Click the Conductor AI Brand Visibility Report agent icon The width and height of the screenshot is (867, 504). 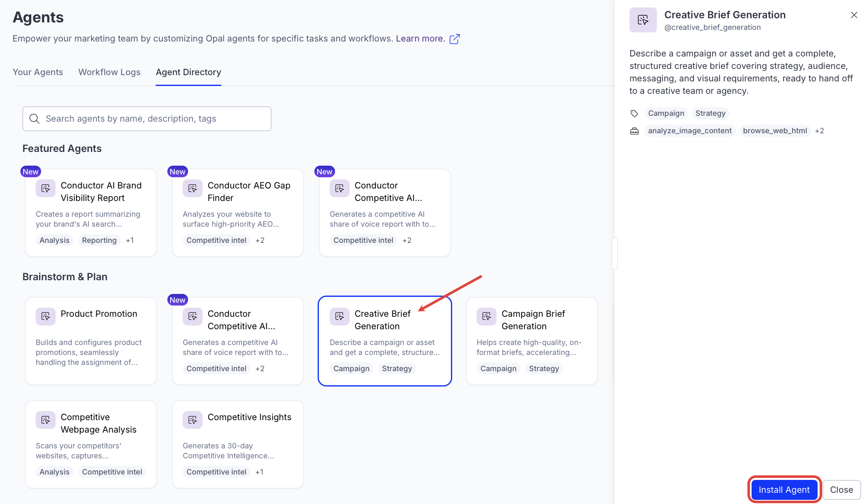[x=46, y=188]
